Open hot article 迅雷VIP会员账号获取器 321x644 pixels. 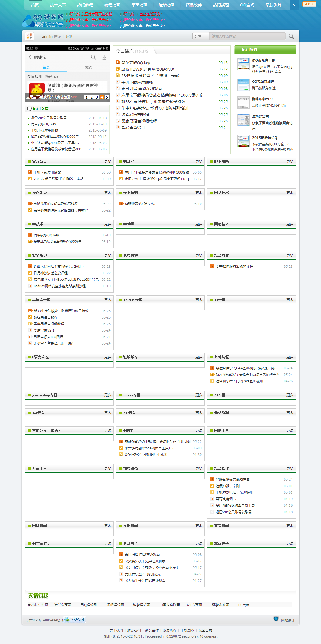click(x=49, y=118)
